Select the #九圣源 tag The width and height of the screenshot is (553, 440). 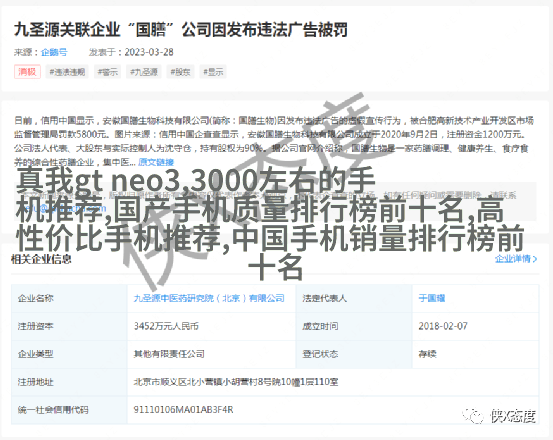click(144, 72)
